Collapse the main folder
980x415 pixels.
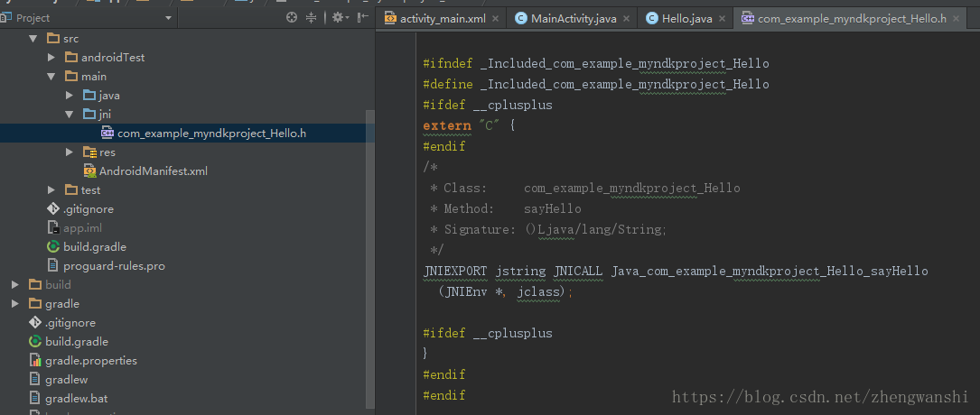pos(51,76)
